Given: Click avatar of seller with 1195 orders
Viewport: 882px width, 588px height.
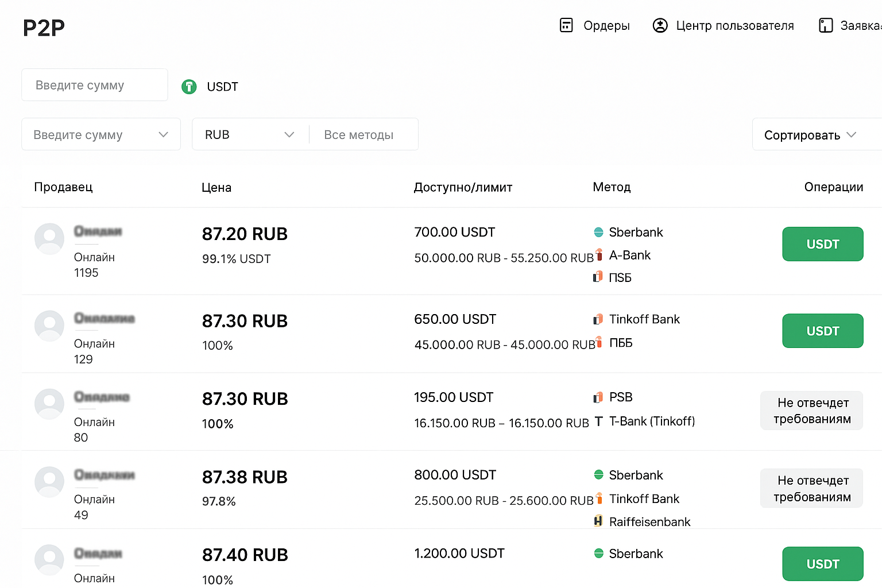Looking at the screenshot, I should click(x=49, y=238).
